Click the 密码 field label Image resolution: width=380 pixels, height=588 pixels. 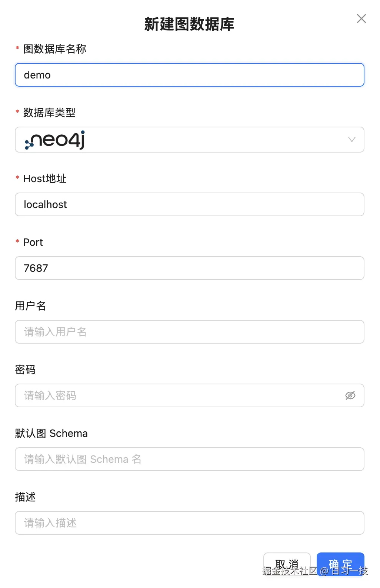coord(25,370)
